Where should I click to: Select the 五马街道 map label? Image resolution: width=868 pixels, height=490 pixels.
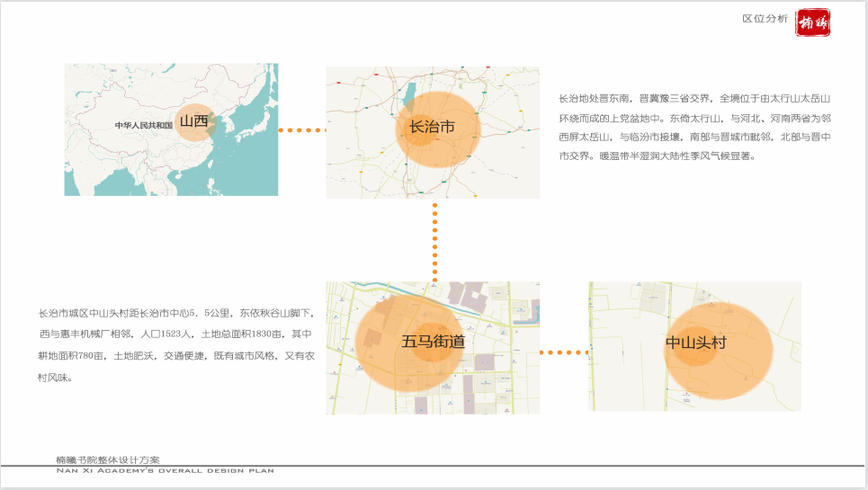(x=433, y=342)
